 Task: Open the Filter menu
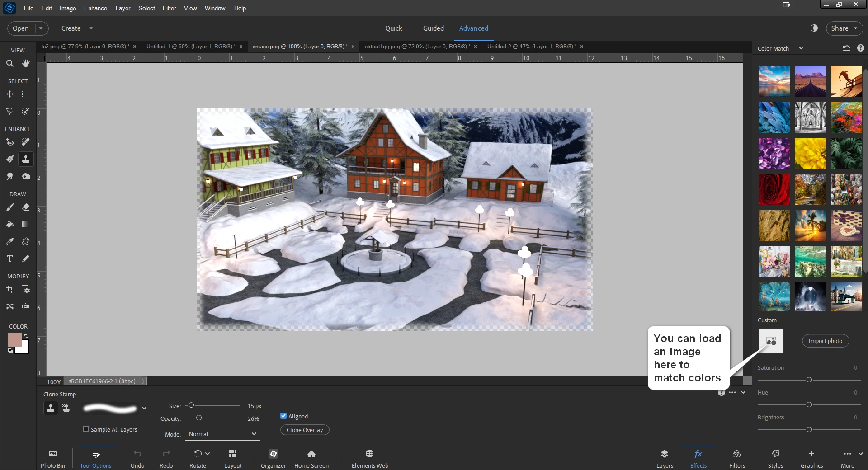click(x=169, y=8)
